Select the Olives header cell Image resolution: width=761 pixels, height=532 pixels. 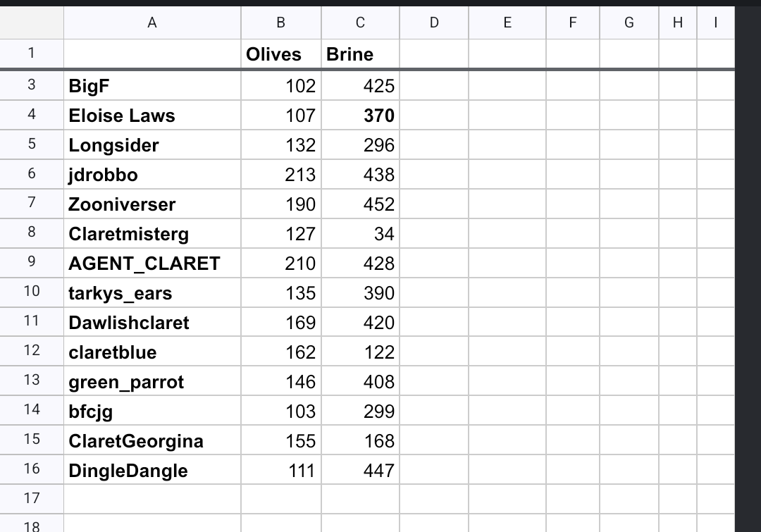[281, 54]
